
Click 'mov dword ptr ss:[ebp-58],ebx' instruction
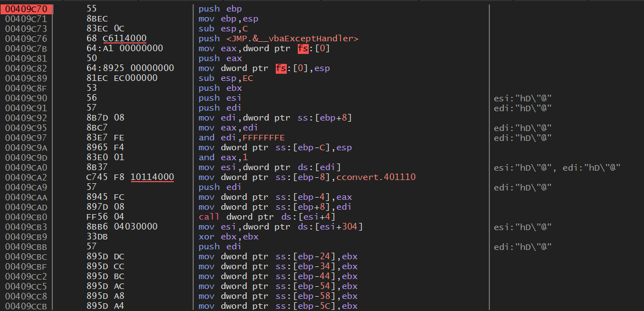pyautogui.click(x=278, y=296)
